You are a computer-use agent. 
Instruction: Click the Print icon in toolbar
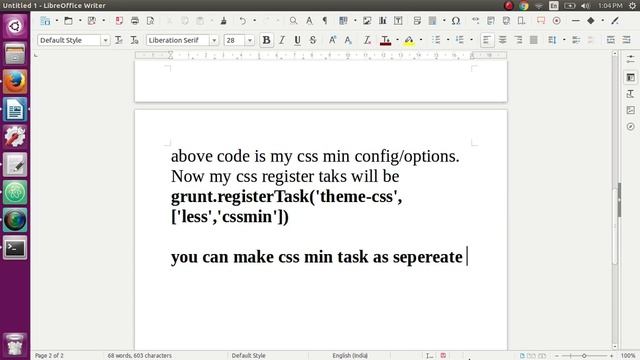[135, 21]
